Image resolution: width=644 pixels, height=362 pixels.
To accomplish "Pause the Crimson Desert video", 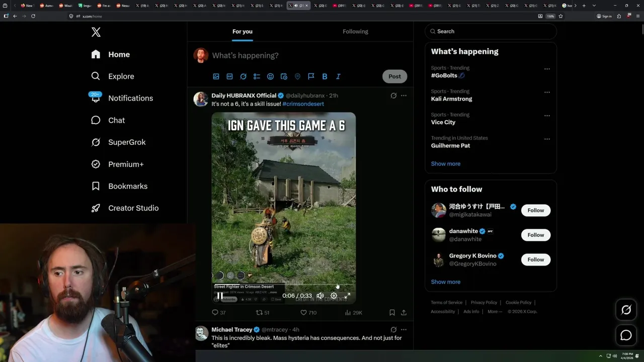I will point(220,296).
